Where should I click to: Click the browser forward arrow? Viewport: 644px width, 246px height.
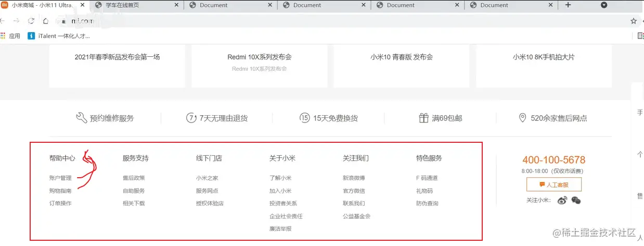17,21
